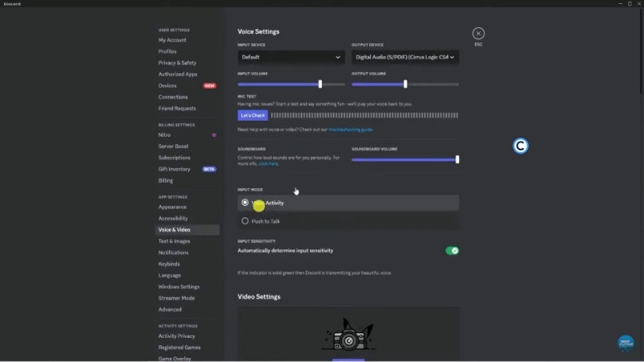Toggle automatically determine input sensitivity
Viewport: 644px width, 362px height.
pos(452,251)
